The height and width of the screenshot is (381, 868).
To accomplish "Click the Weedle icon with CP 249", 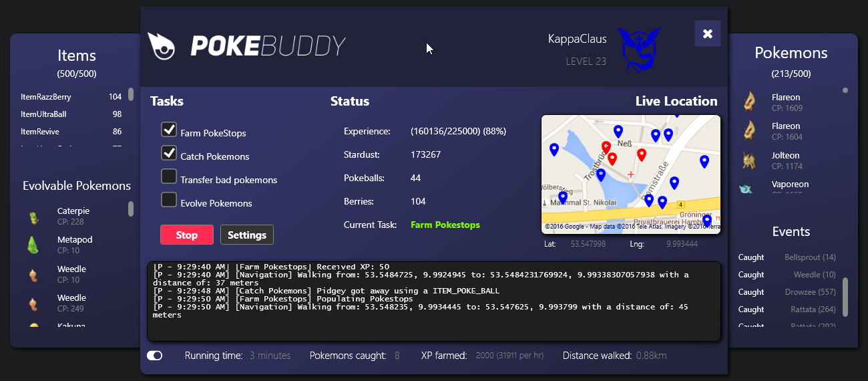I will 33,304.
